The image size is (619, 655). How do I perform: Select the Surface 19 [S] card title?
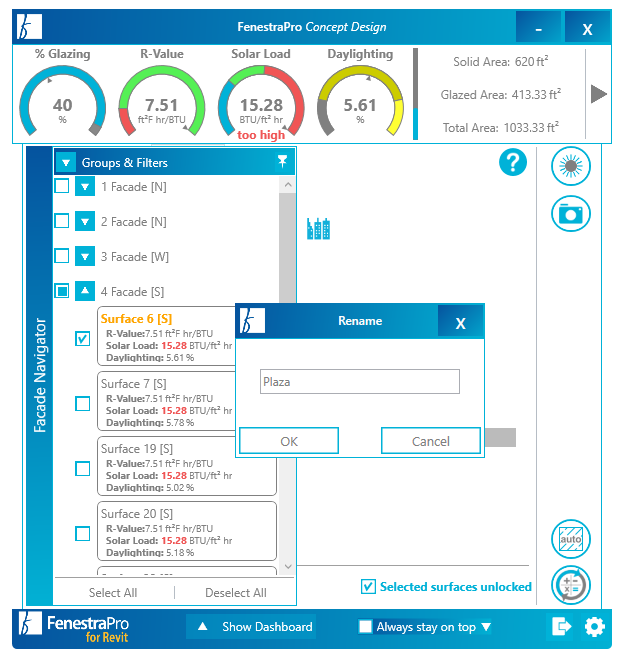click(137, 449)
